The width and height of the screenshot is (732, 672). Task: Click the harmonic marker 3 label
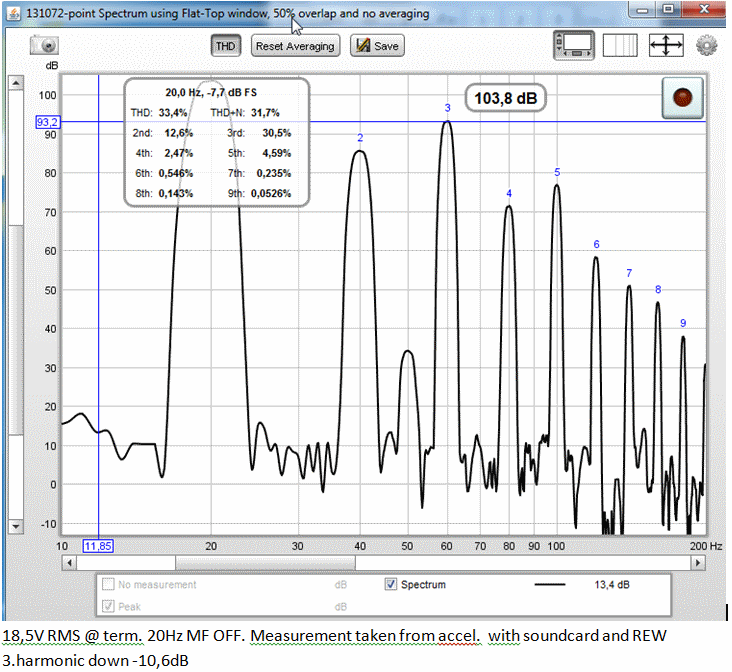coord(447,108)
